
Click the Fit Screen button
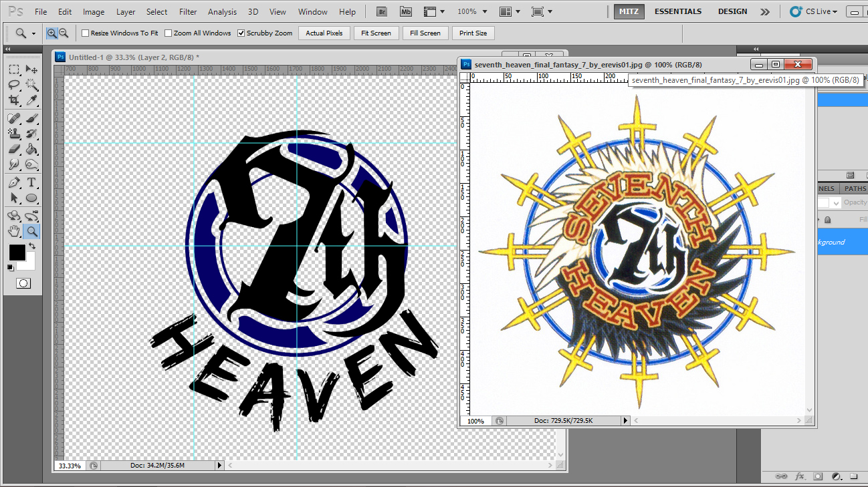click(x=376, y=33)
